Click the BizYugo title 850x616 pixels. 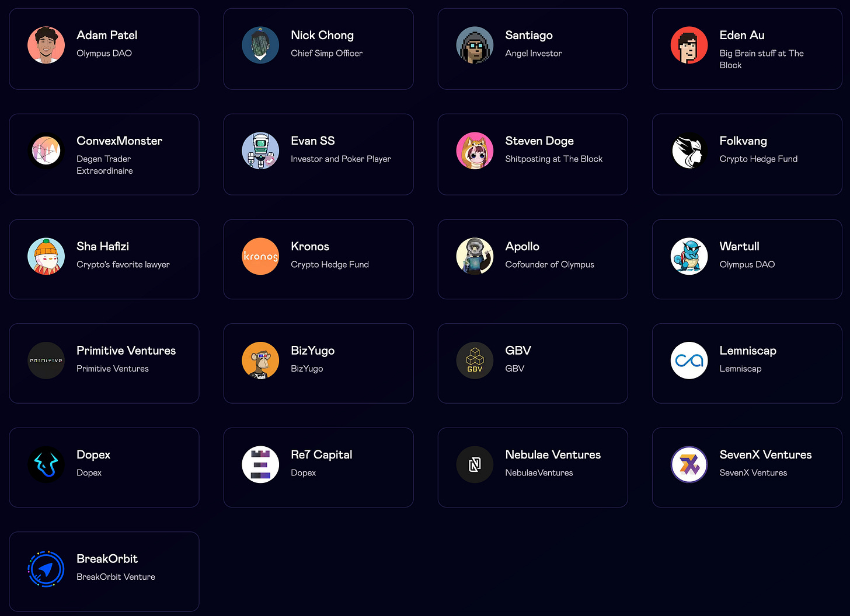(313, 351)
